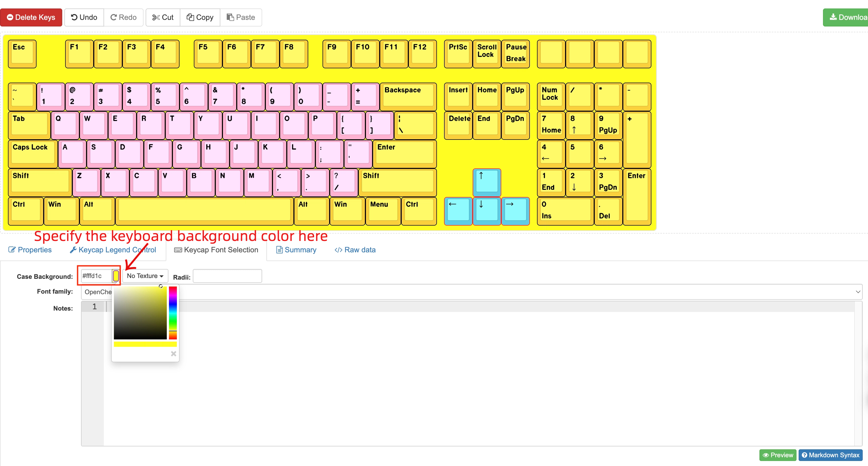Switch to Keycap Legend Control tab
Viewport: 868px width, 466px height.
click(x=113, y=250)
